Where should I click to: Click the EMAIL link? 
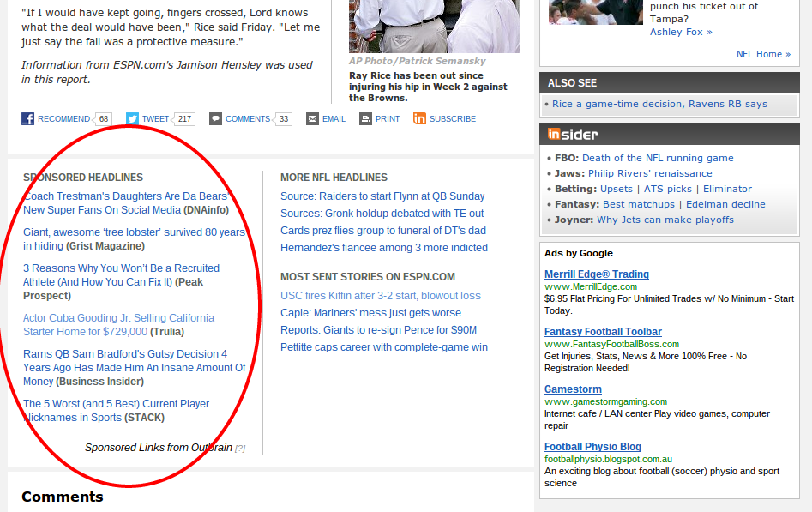(334, 118)
